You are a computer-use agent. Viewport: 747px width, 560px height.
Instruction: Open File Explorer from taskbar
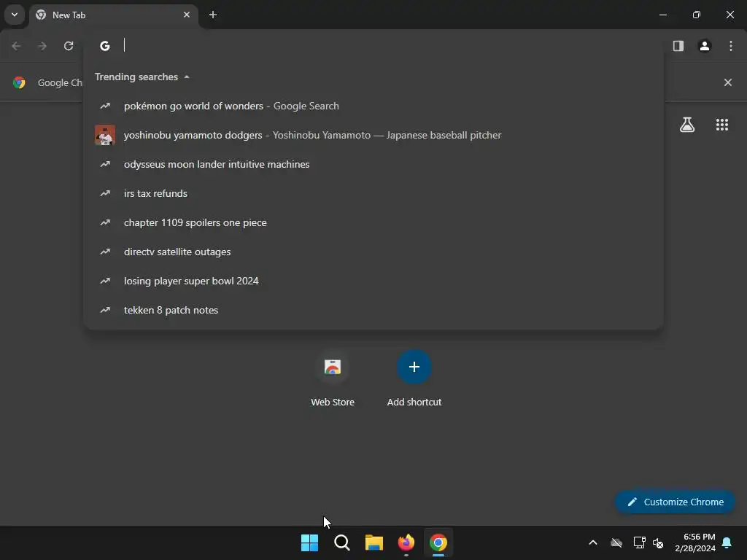tap(374, 542)
